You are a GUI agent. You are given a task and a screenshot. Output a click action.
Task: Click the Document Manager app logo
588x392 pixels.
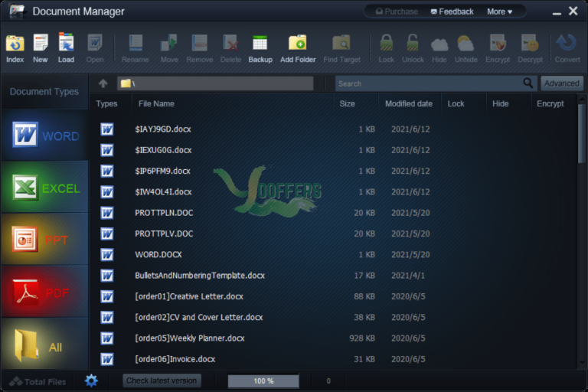coord(18,11)
